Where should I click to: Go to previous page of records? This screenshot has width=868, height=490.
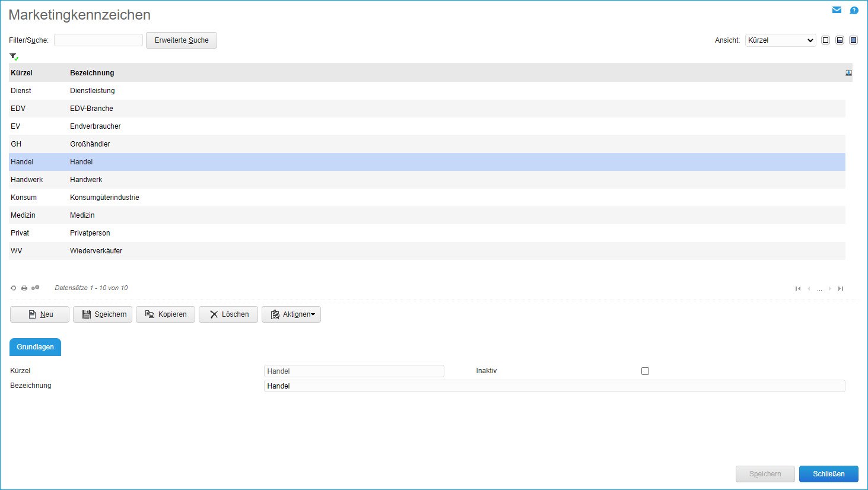(x=809, y=289)
